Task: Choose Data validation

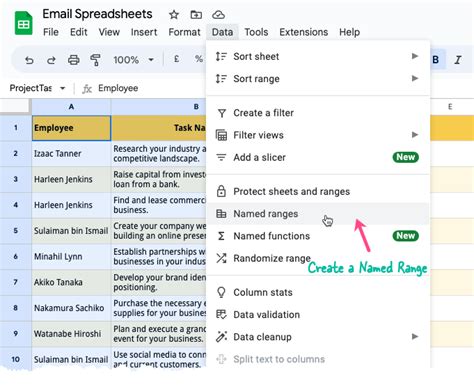Action: pyautogui.click(x=318, y=315)
